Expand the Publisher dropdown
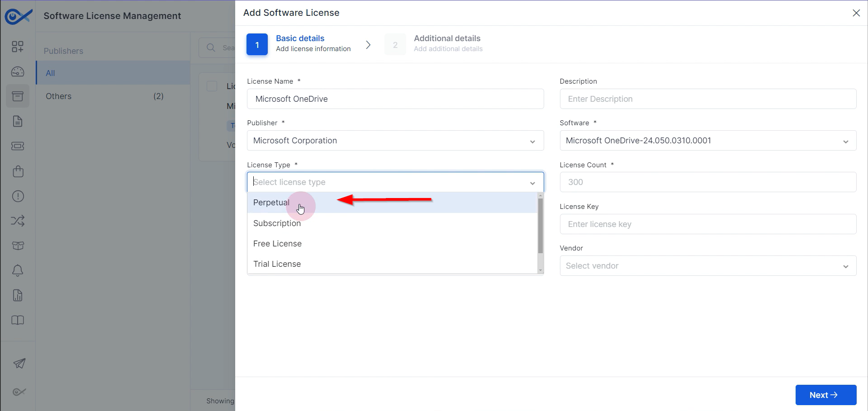 tap(395, 141)
